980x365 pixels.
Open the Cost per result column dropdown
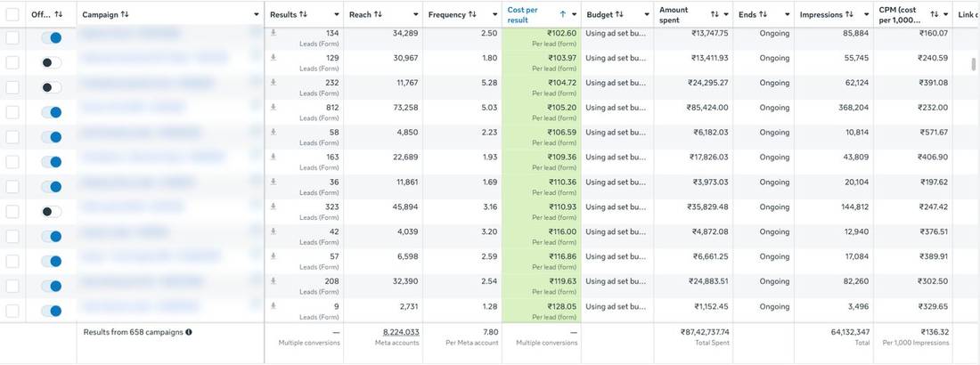pos(574,14)
